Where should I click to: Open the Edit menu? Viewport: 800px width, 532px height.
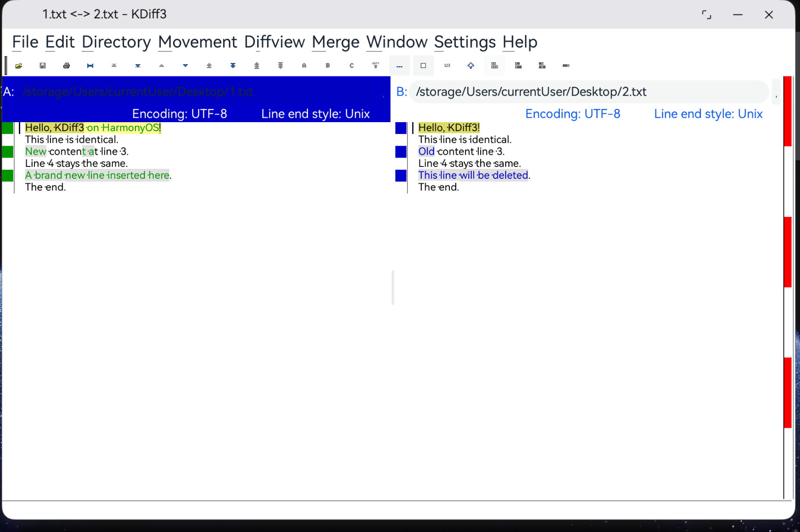pyautogui.click(x=60, y=42)
